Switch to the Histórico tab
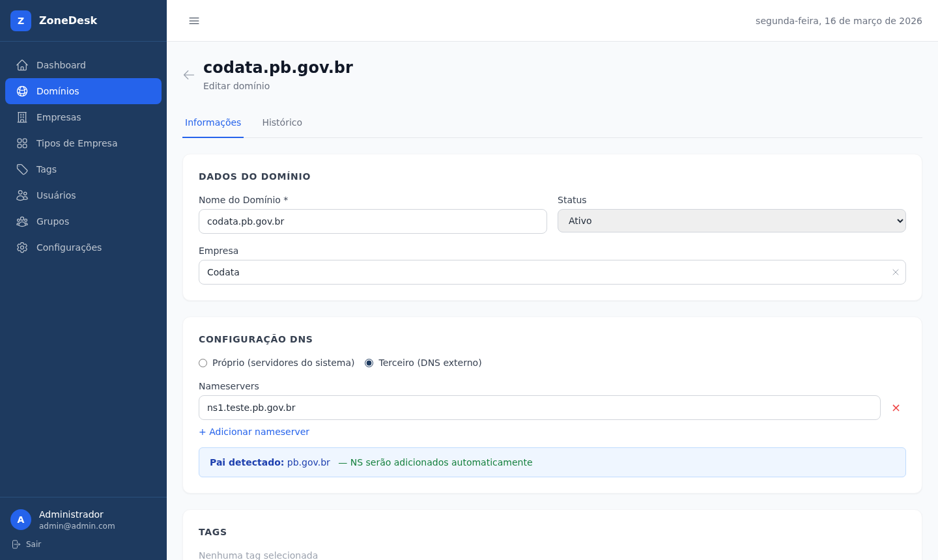 pos(282,122)
